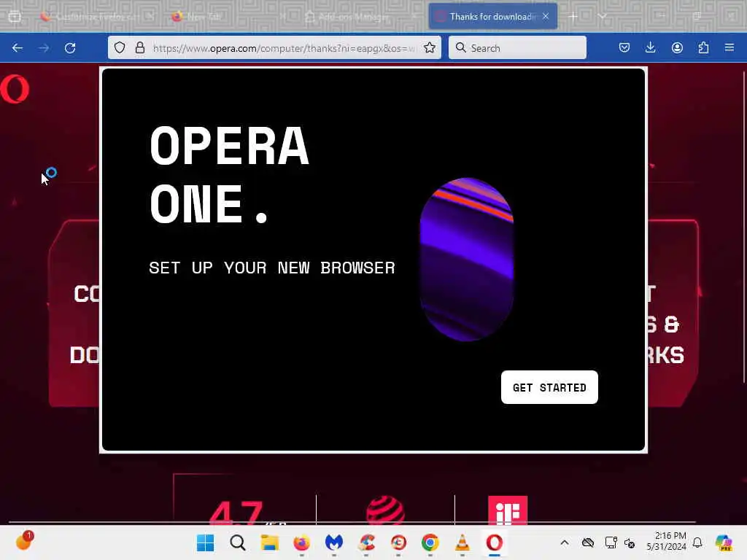Go forward with the arrow button
The image size is (747, 560).
coord(44,47)
